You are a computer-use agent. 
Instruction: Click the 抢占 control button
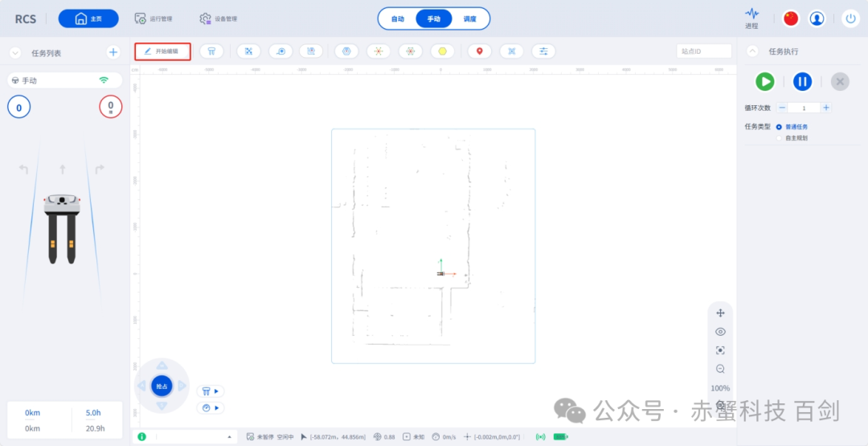pyautogui.click(x=162, y=387)
